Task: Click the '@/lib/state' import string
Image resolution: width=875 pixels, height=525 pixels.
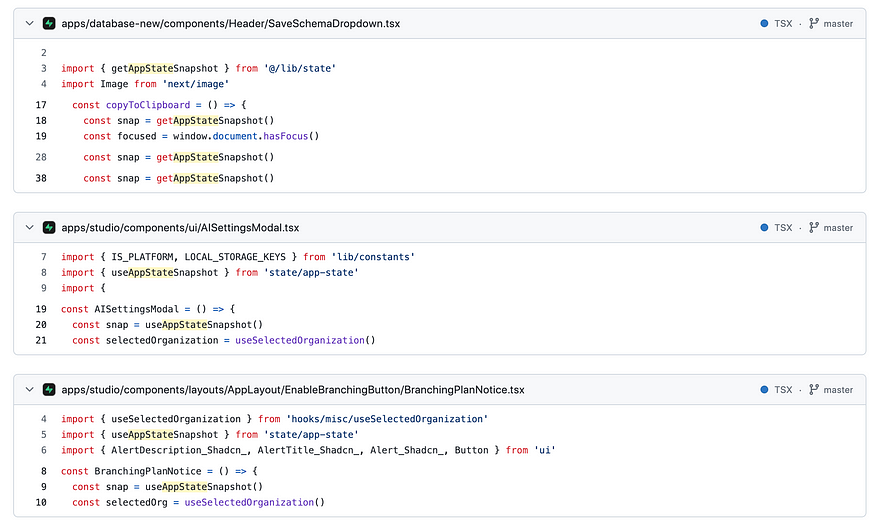Action: (300, 68)
